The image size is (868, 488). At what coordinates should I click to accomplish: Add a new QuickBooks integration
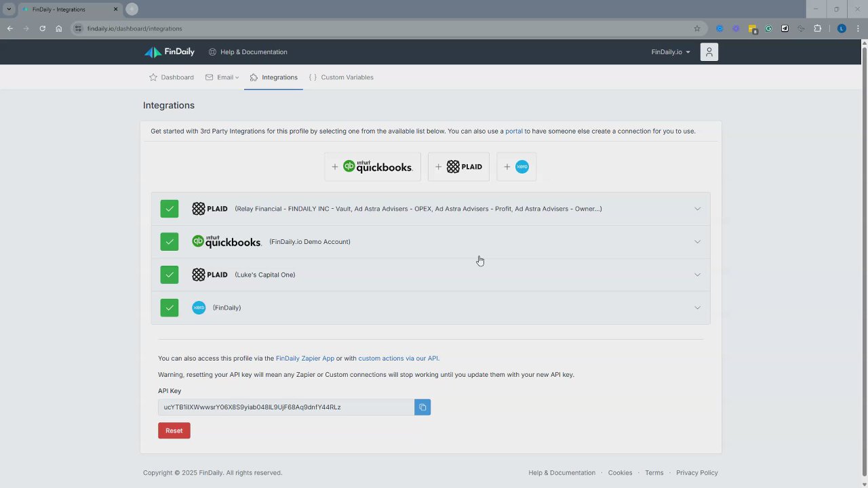[x=372, y=167]
